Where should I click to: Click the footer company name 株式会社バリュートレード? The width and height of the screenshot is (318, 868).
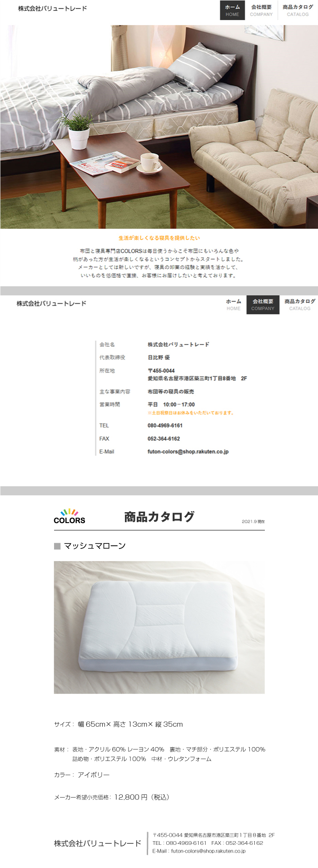(x=98, y=843)
